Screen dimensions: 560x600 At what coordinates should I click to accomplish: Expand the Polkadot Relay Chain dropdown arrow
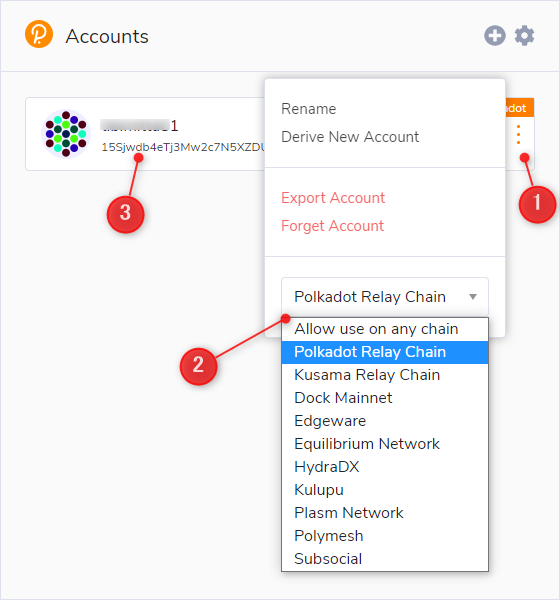pyautogui.click(x=473, y=297)
